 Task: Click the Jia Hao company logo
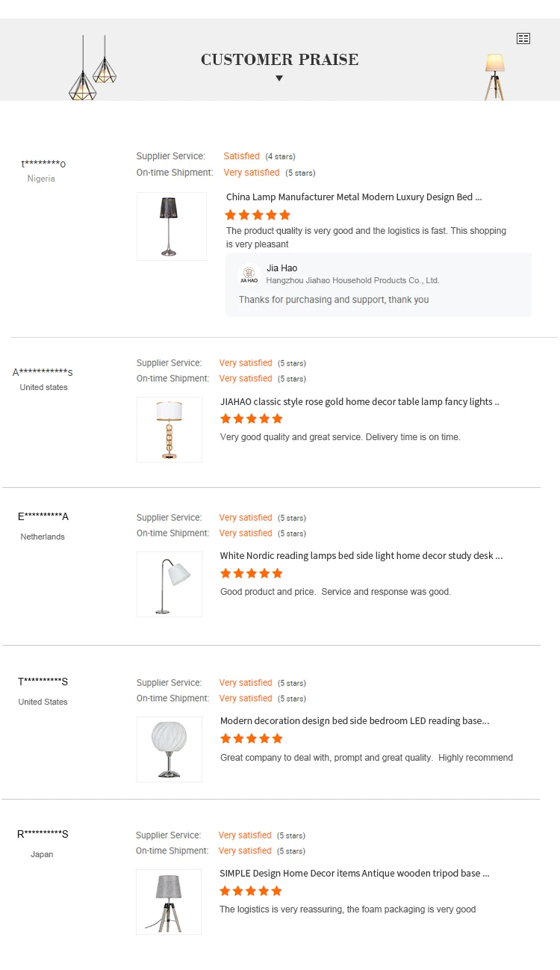click(249, 275)
